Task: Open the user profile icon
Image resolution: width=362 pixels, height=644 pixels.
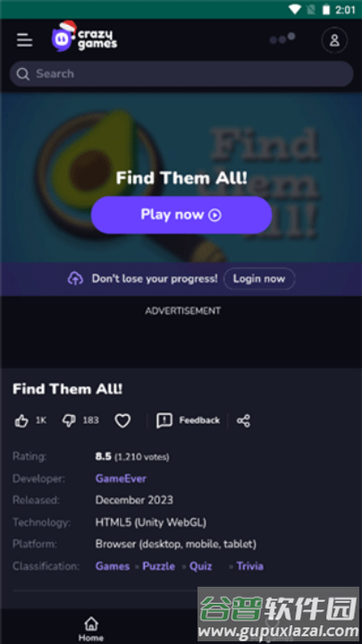Action: click(x=334, y=40)
